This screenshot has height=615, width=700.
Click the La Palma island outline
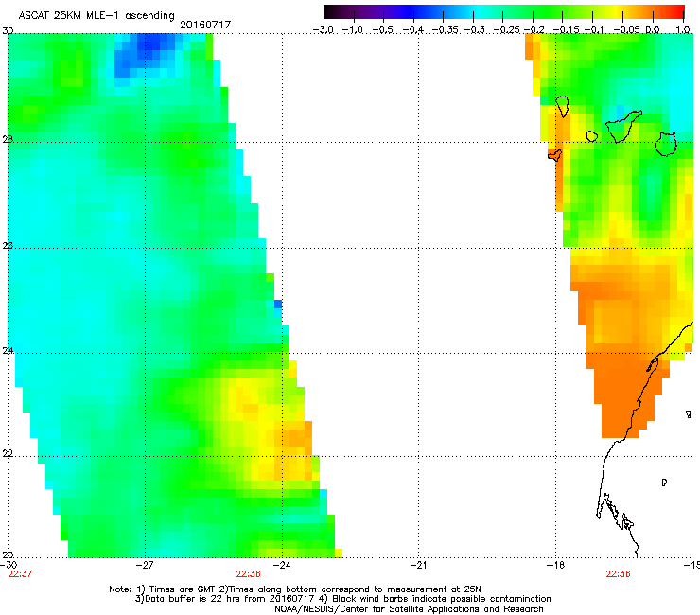coord(563,107)
